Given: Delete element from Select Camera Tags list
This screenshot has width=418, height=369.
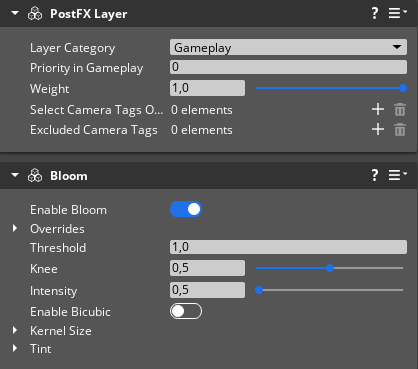Looking at the screenshot, I should [x=400, y=110].
